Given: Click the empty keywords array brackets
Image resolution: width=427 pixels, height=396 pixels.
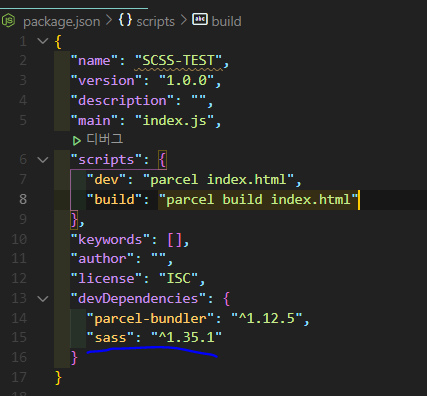Looking at the screenshot, I should click(175, 240).
